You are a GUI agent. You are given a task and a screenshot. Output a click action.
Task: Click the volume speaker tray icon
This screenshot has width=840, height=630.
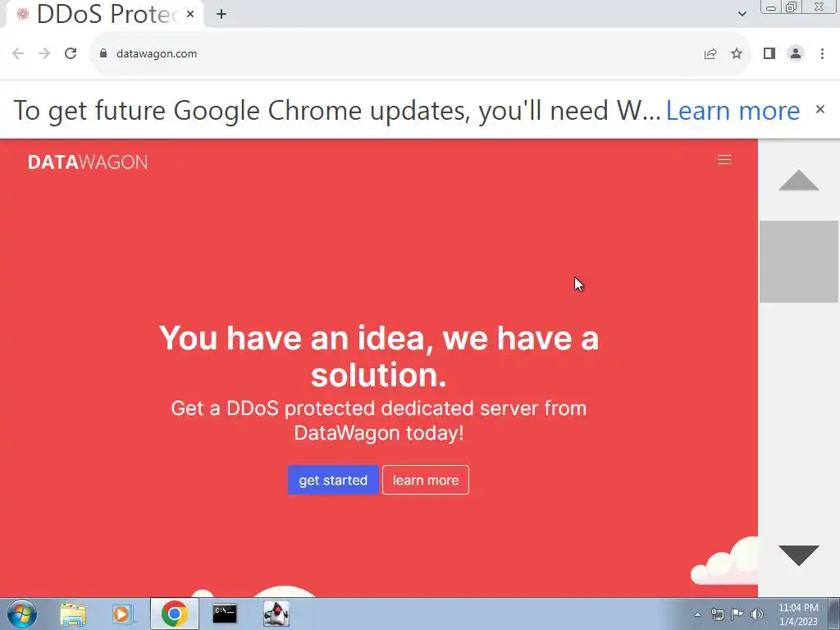coord(757,614)
